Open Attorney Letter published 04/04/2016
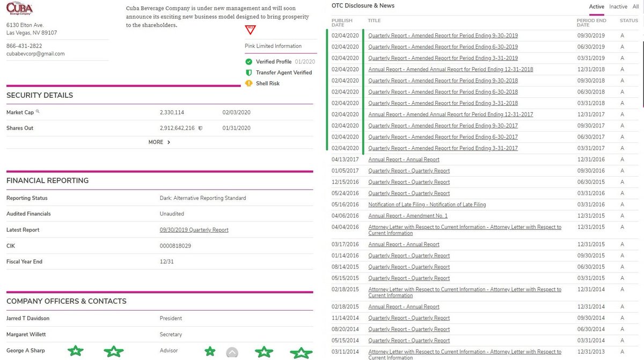This screenshot has height=360, width=644. 465,230
